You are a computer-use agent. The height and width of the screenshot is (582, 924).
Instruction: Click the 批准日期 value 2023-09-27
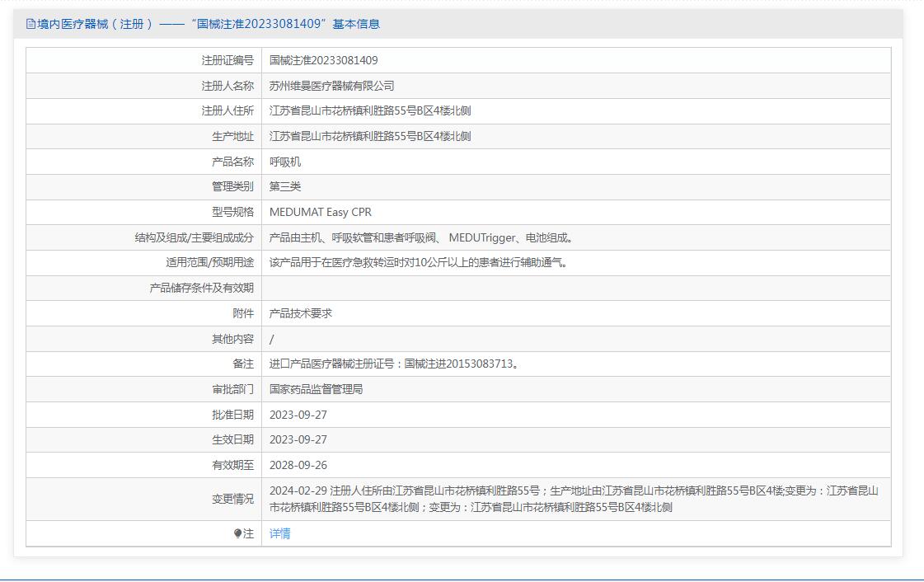point(298,415)
